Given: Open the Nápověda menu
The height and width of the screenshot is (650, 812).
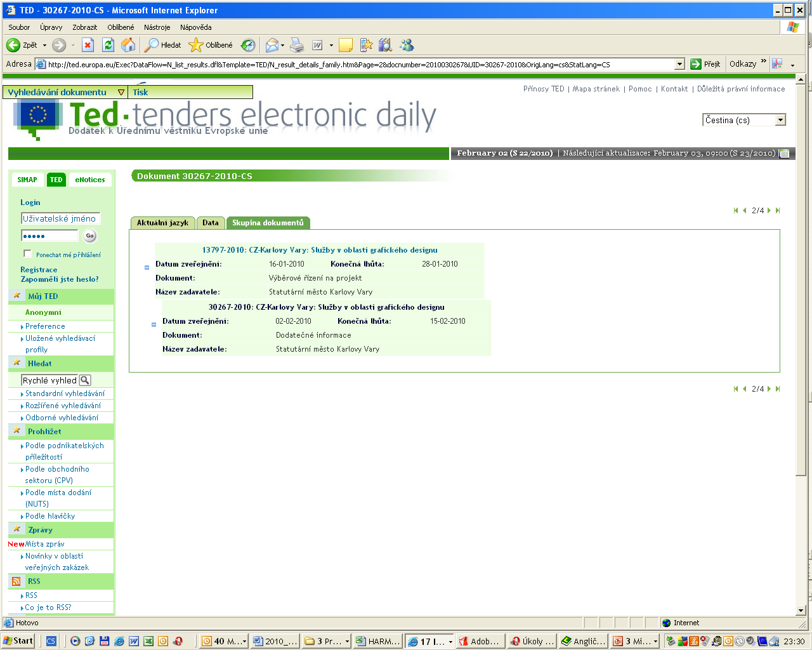Looking at the screenshot, I should pos(195,27).
